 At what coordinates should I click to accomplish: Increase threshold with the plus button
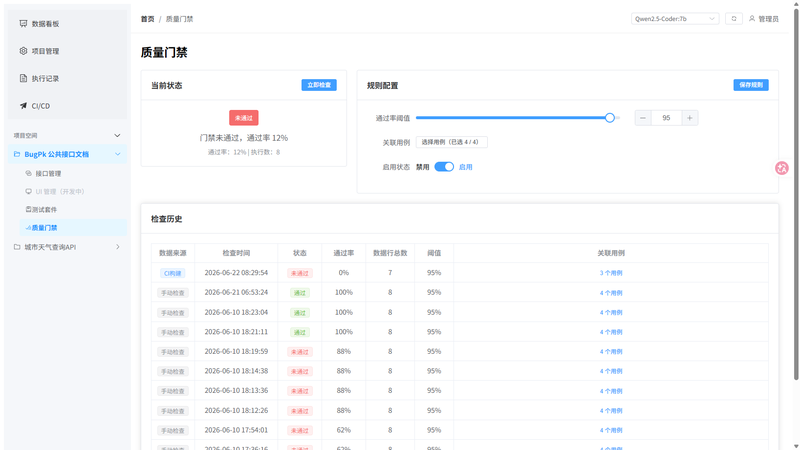[x=690, y=118]
